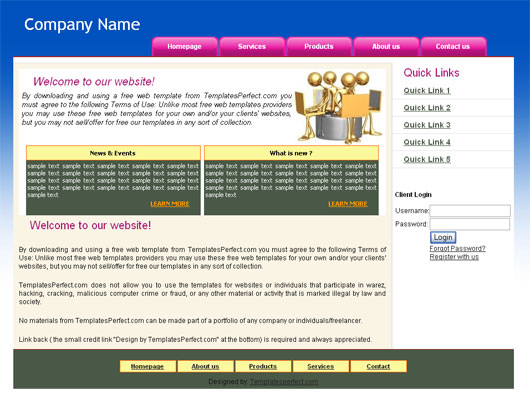
Task: Follow Quick Link 3
Action: [427, 125]
